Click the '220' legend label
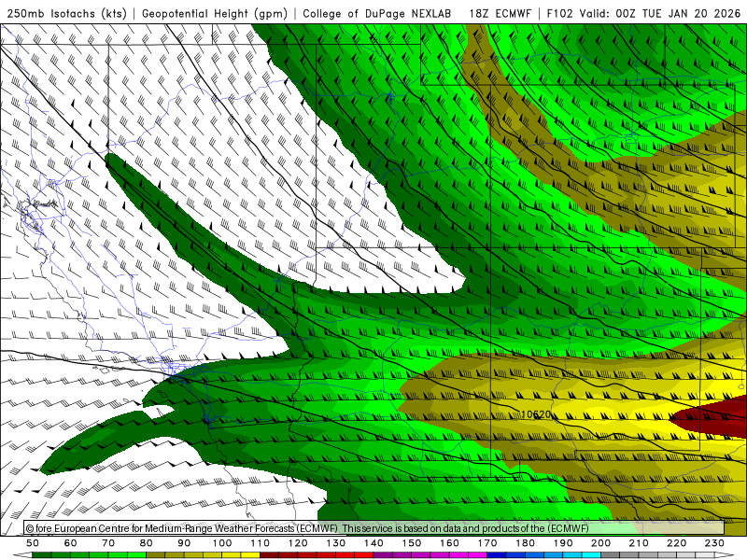The image size is (747, 560). point(676,543)
